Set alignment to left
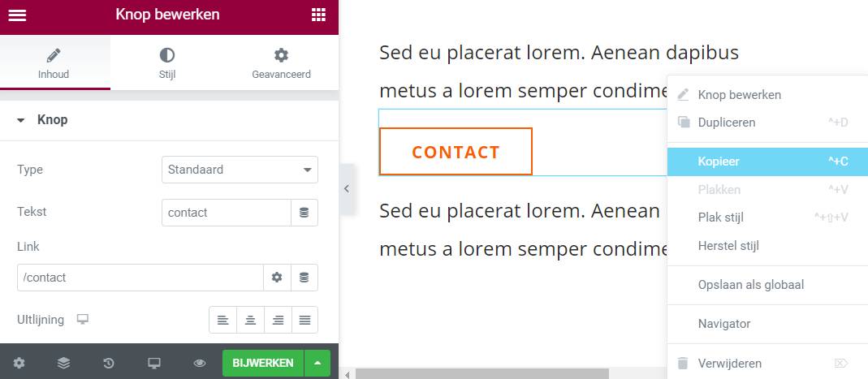The height and width of the screenshot is (379, 868). tap(223, 321)
